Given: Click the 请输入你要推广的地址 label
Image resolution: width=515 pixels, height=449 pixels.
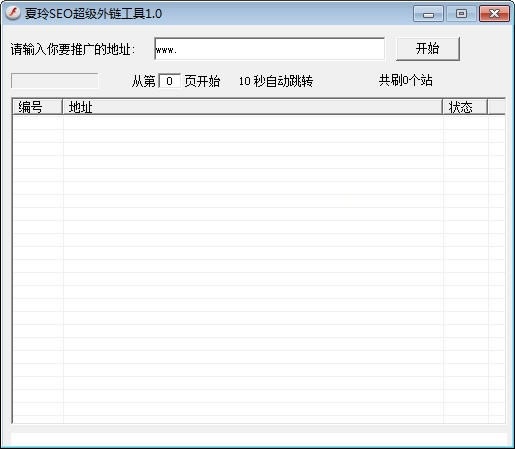Looking at the screenshot, I should (73, 49).
